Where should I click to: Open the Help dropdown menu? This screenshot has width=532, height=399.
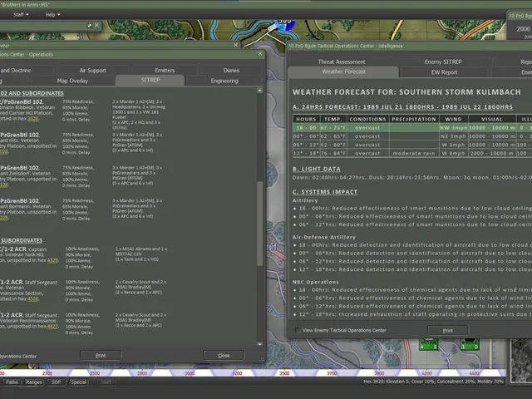tap(52, 15)
